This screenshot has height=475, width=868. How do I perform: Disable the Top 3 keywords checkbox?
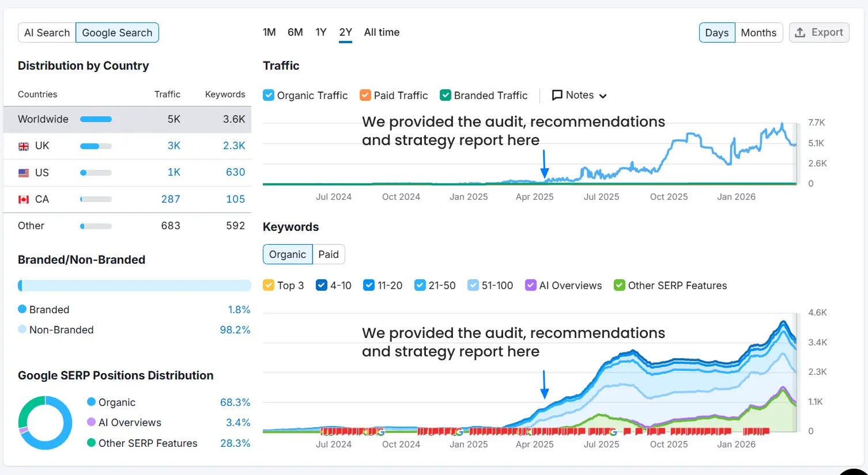[269, 286]
